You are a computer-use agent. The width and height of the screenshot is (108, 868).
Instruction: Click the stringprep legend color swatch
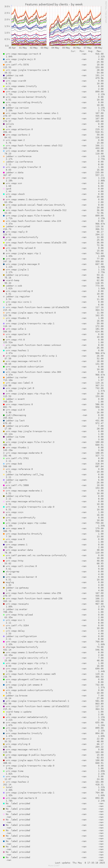(x=4, y=571)
